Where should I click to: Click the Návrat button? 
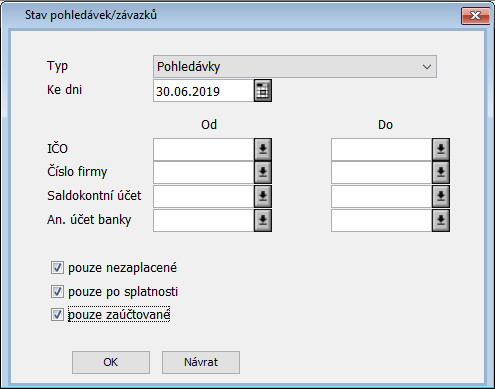(201, 362)
